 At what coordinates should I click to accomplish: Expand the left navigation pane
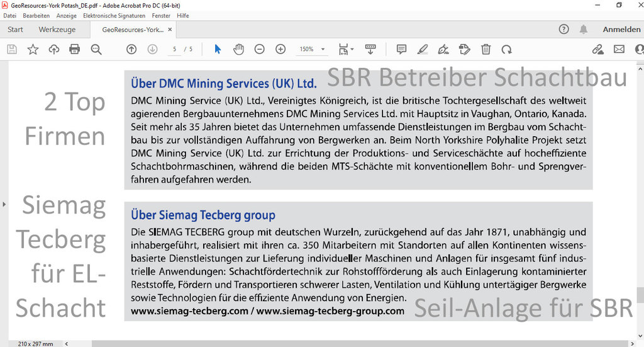4,204
